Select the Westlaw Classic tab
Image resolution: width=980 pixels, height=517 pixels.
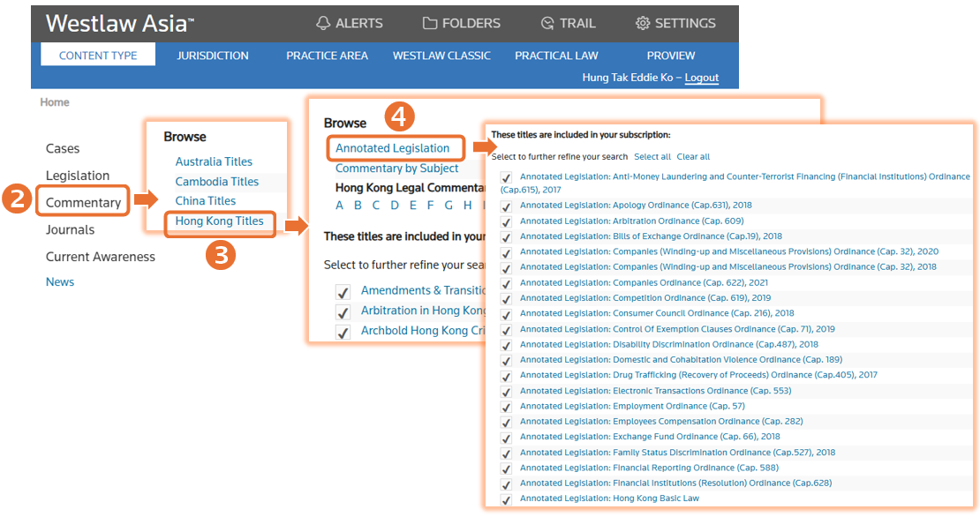(x=441, y=56)
